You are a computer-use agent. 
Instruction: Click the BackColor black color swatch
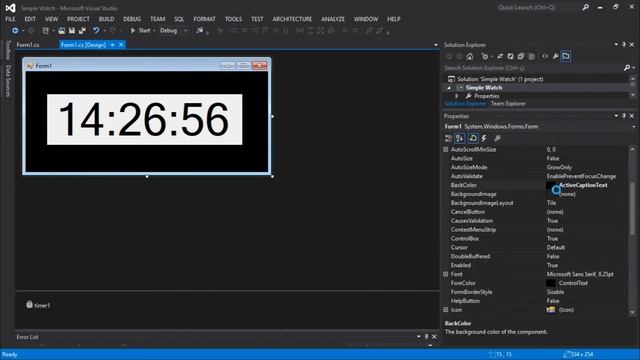(x=551, y=185)
